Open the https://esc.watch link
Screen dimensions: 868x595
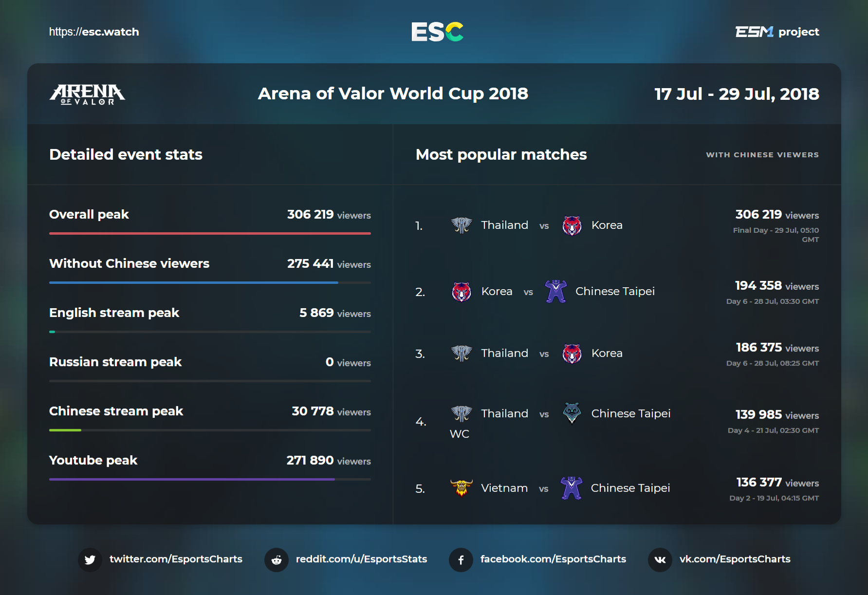click(x=94, y=32)
